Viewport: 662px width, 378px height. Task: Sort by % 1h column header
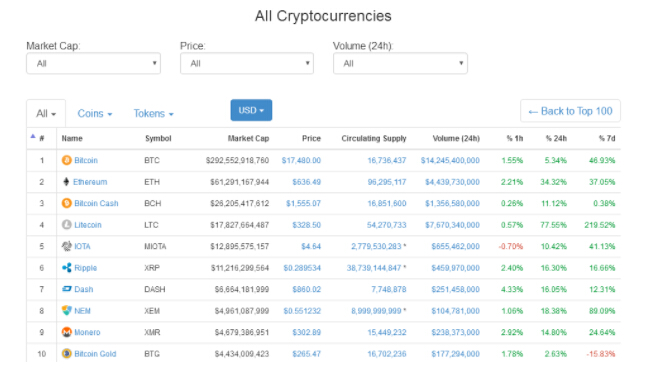[515, 139]
